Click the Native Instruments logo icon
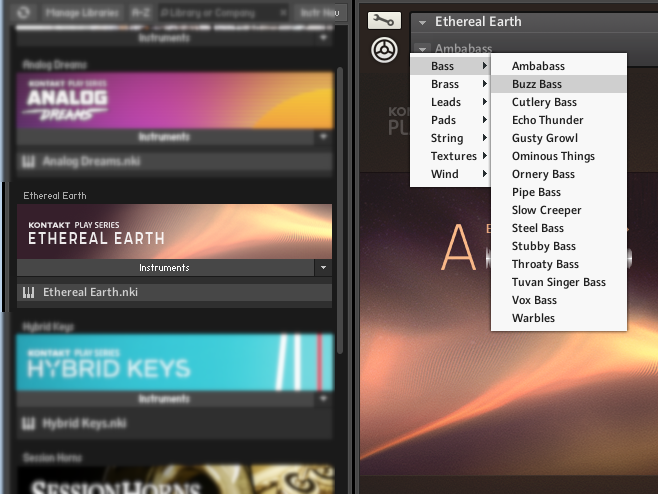658x494 pixels. (384, 50)
